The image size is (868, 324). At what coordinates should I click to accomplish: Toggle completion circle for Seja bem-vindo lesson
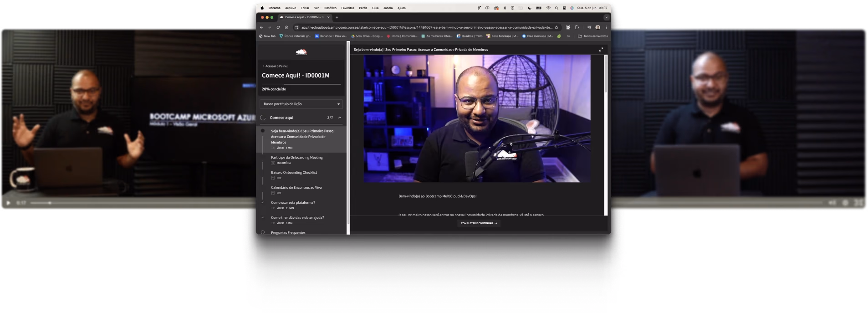click(x=263, y=131)
